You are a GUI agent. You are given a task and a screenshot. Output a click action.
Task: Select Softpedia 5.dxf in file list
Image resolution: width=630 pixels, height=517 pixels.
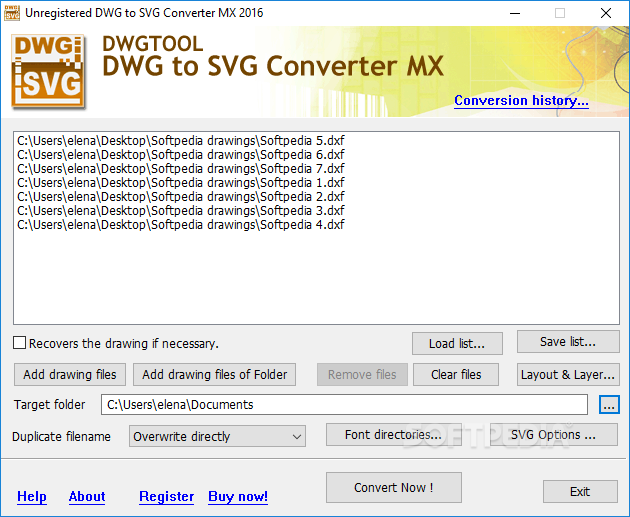[x=181, y=141]
